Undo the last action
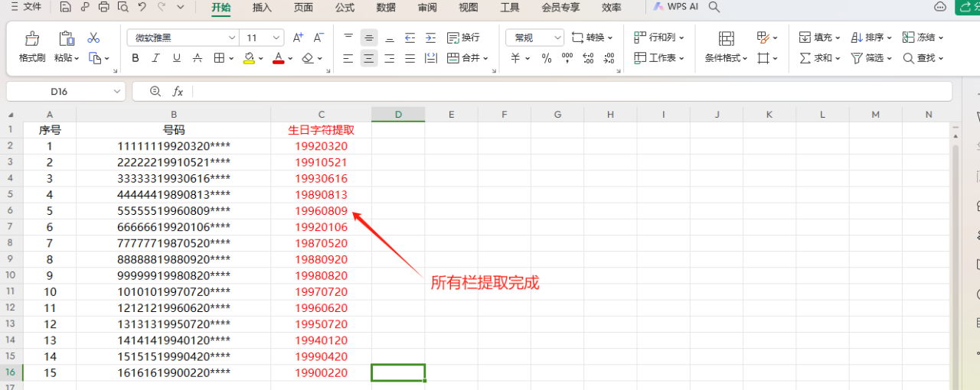This screenshot has height=390, width=980. [142, 7]
